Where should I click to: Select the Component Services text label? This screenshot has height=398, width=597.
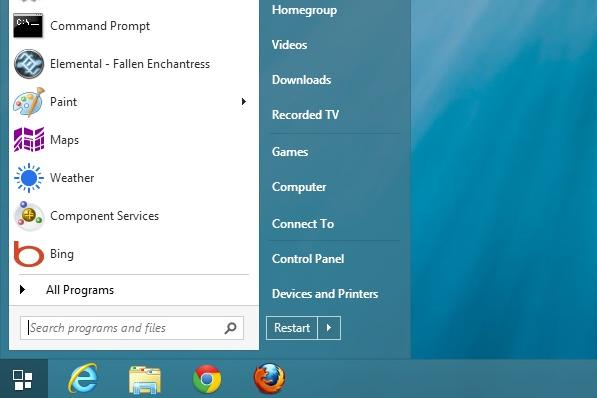(104, 216)
